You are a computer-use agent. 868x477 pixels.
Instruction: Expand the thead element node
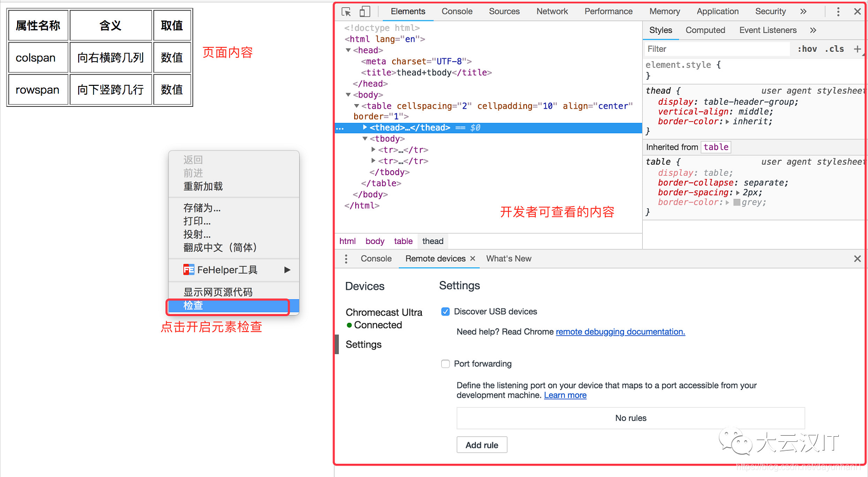[365, 128]
